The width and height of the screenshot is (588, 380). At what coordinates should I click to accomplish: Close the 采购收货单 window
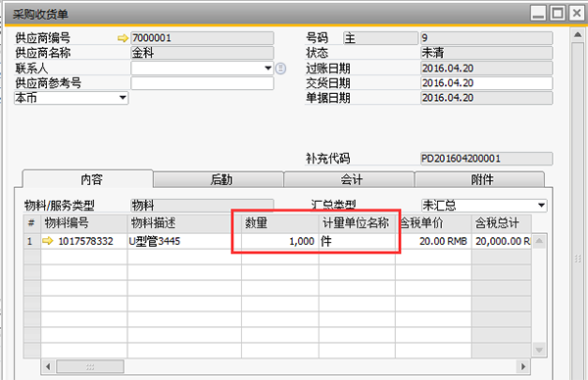576,14
